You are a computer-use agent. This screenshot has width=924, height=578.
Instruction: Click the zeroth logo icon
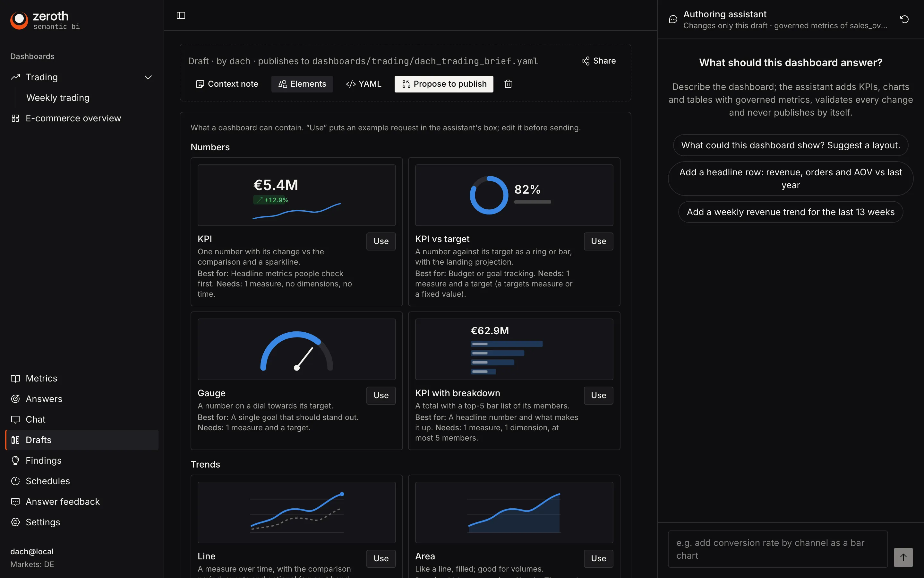pyautogui.click(x=19, y=20)
